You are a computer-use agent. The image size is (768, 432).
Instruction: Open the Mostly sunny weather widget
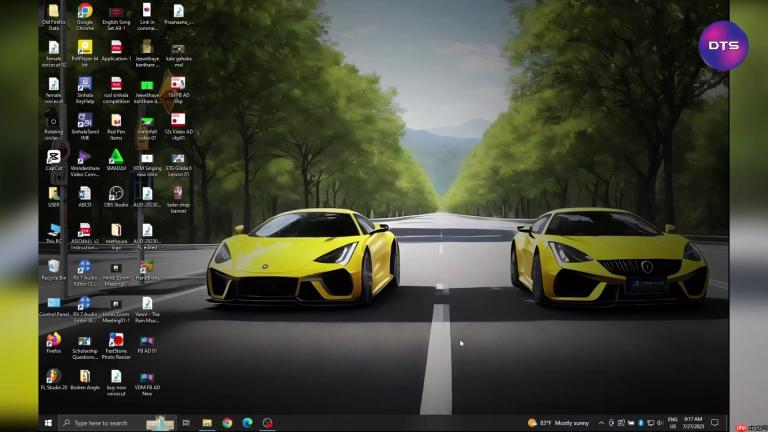click(x=558, y=423)
